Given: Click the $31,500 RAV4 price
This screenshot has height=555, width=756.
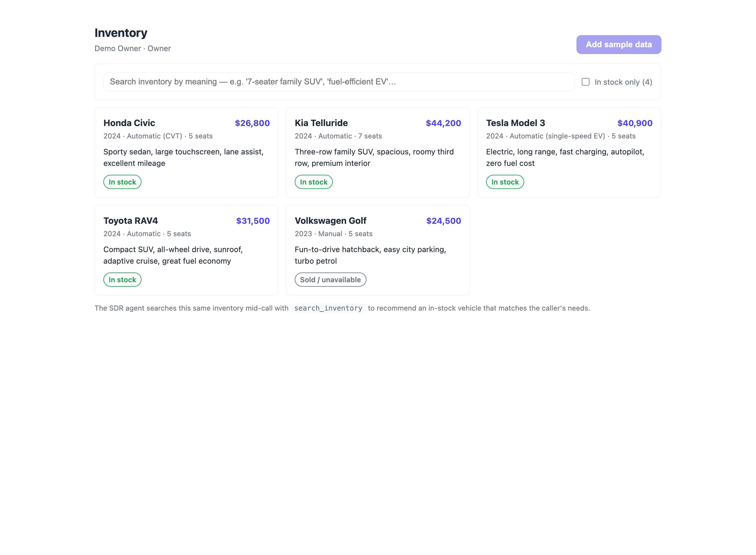Looking at the screenshot, I should pos(253,221).
